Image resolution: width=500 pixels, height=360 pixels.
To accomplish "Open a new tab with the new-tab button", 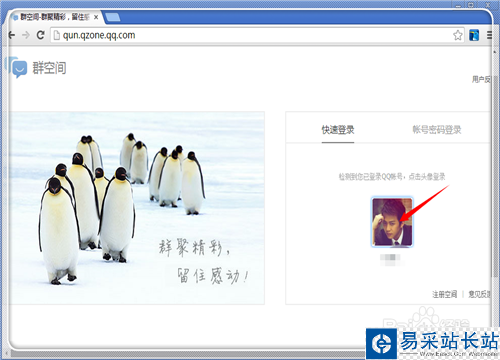I will [x=112, y=17].
